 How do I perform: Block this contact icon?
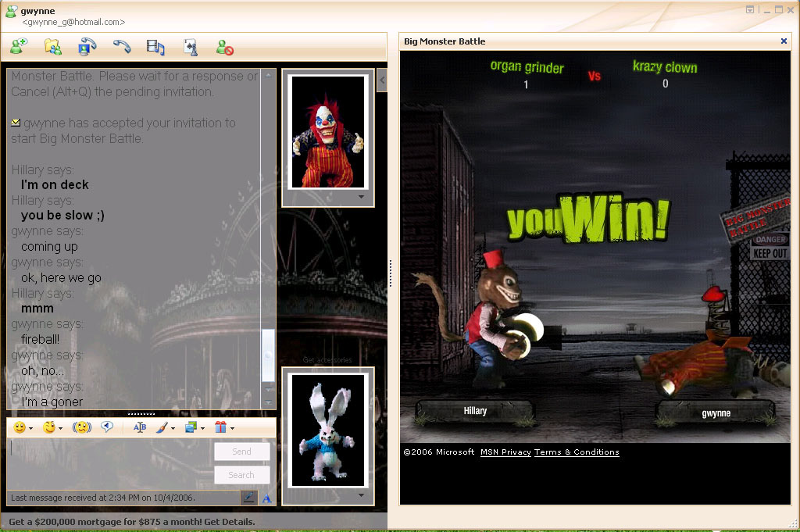tap(224, 47)
